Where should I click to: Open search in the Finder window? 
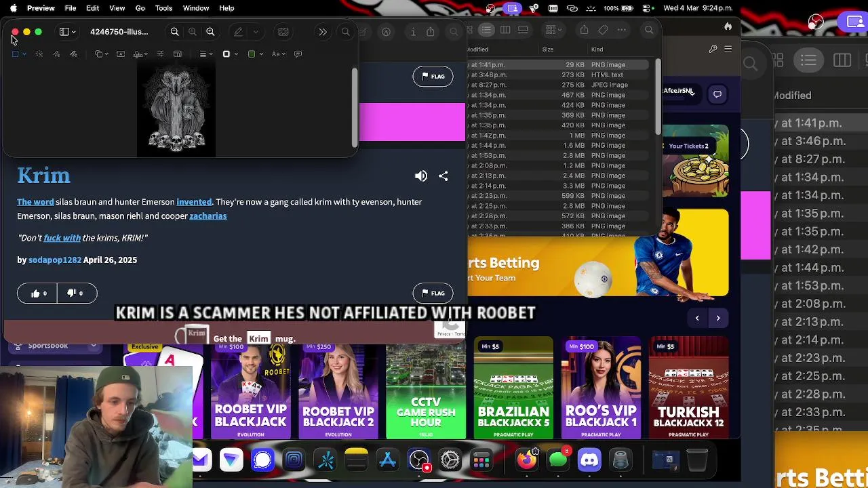(x=649, y=30)
